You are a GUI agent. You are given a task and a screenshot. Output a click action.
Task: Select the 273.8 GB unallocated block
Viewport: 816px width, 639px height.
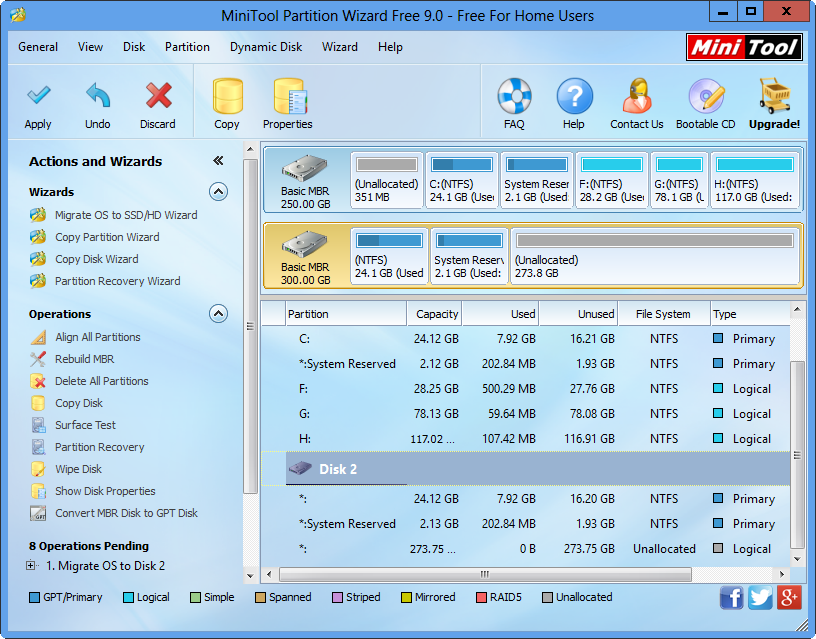(x=655, y=257)
